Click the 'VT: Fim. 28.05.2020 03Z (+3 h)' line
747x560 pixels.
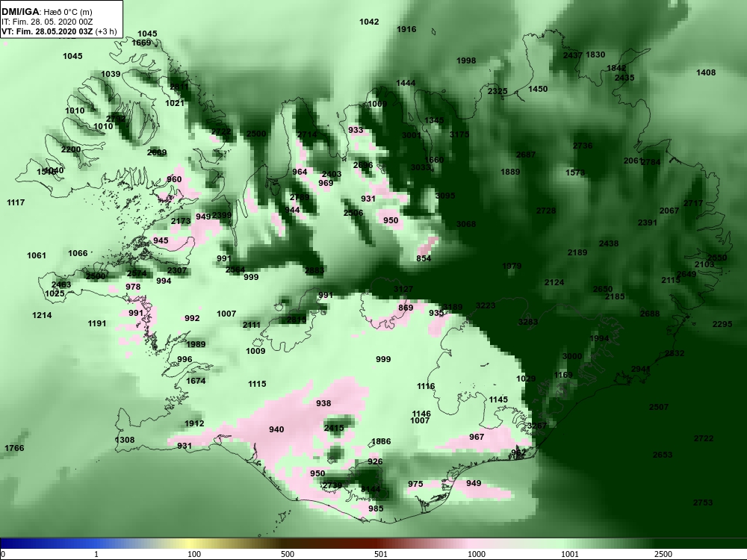pyautogui.click(x=58, y=31)
